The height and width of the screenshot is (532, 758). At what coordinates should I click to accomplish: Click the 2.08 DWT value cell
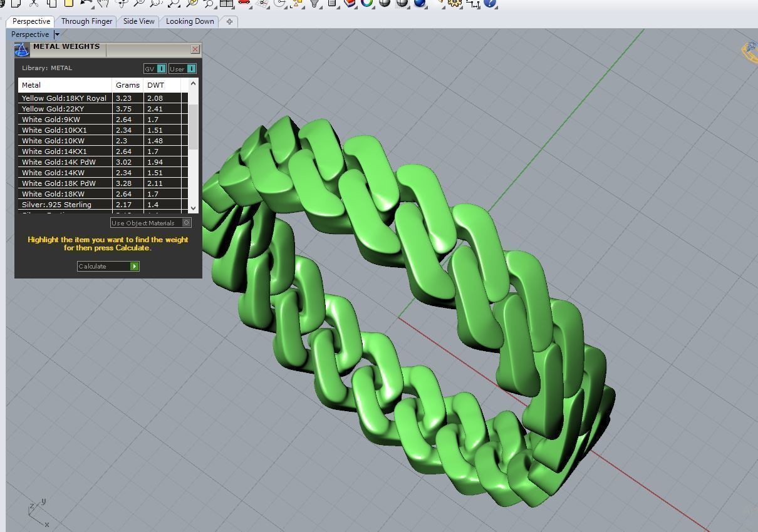(x=162, y=98)
